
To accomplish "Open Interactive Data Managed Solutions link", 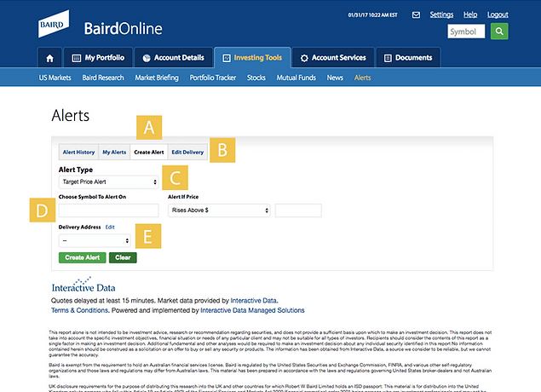I will coord(252,310).
